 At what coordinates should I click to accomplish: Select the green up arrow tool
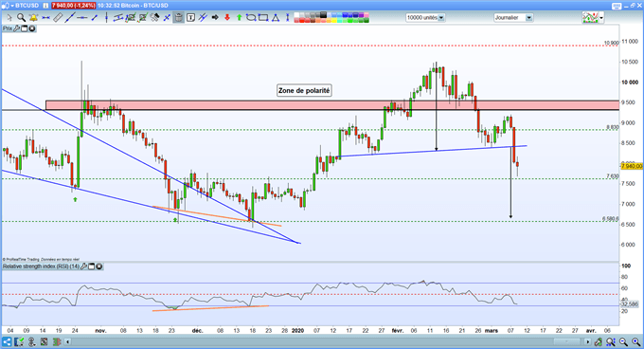pos(239,17)
